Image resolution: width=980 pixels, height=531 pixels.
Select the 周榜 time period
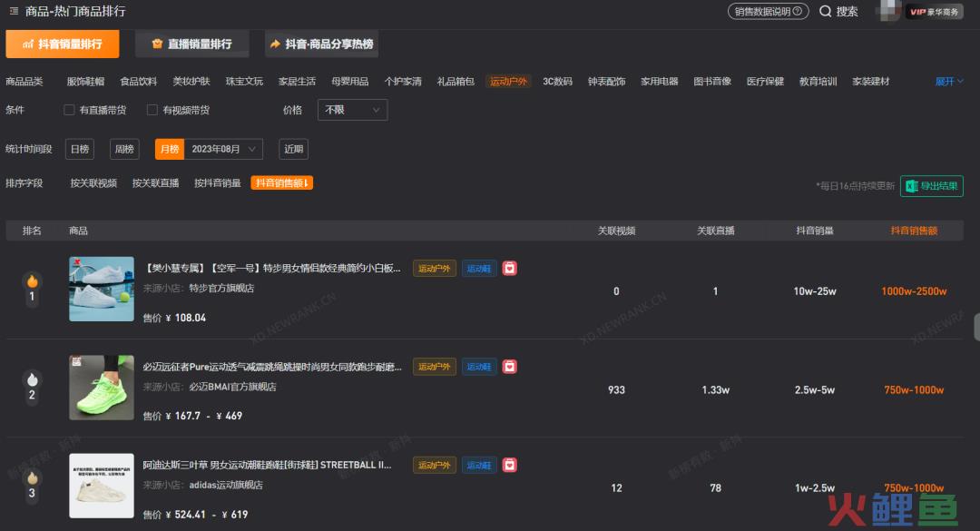click(124, 149)
